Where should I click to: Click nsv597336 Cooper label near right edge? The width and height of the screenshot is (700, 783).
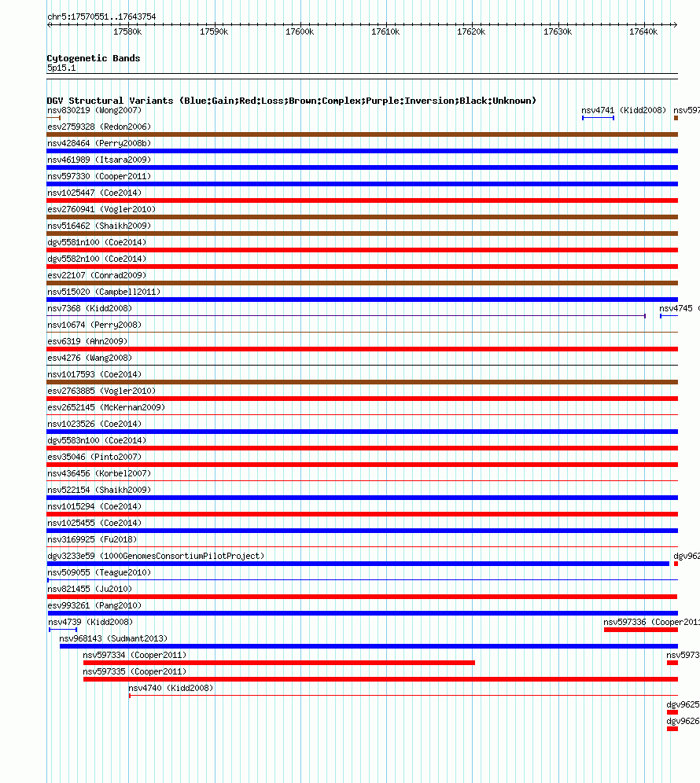click(x=651, y=622)
